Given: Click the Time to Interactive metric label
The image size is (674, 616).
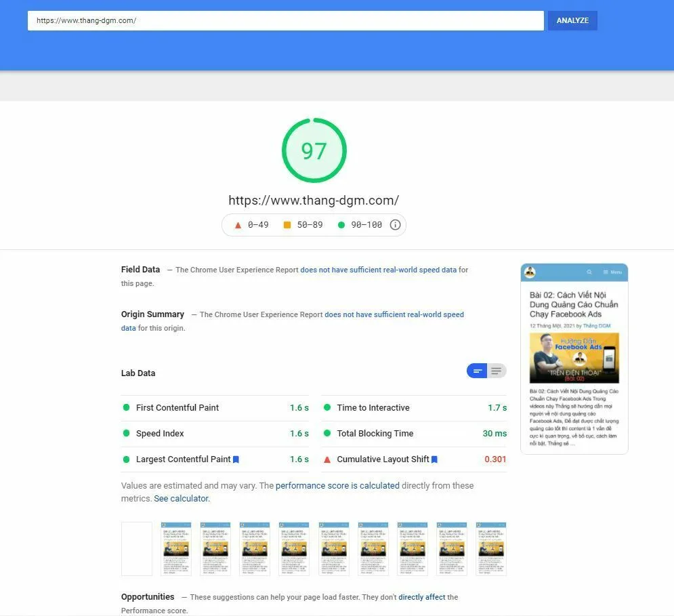Looking at the screenshot, I should tap(373, 408).
